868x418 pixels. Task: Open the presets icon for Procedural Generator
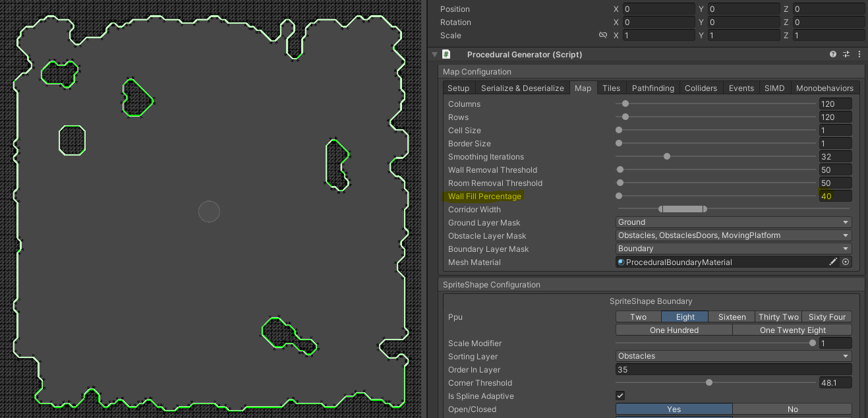click(846, 54)
